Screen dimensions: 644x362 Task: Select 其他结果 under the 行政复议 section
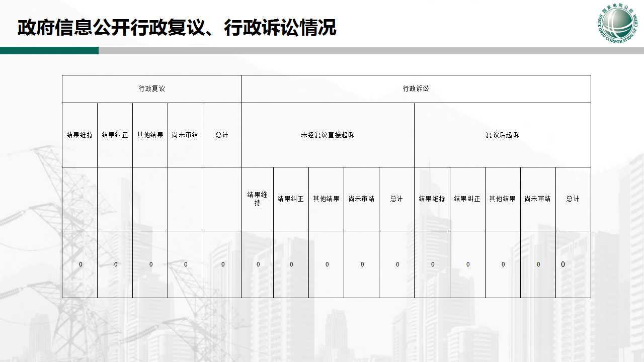(x=150, y=135)
